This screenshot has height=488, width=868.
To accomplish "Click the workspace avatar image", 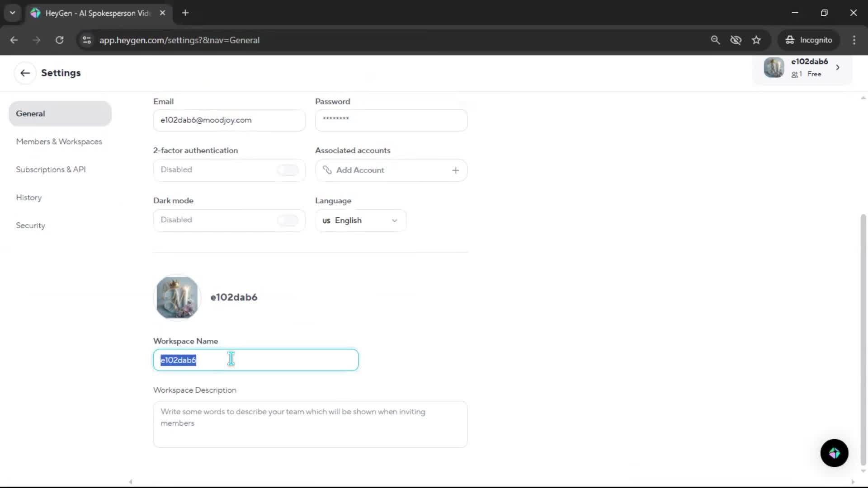I will (x=177, y=297).
